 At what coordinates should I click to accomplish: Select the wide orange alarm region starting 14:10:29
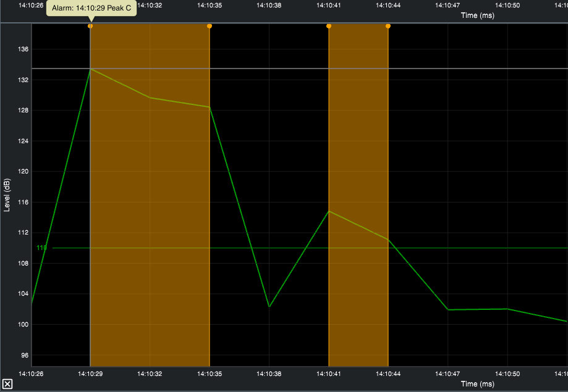(150, 196)
